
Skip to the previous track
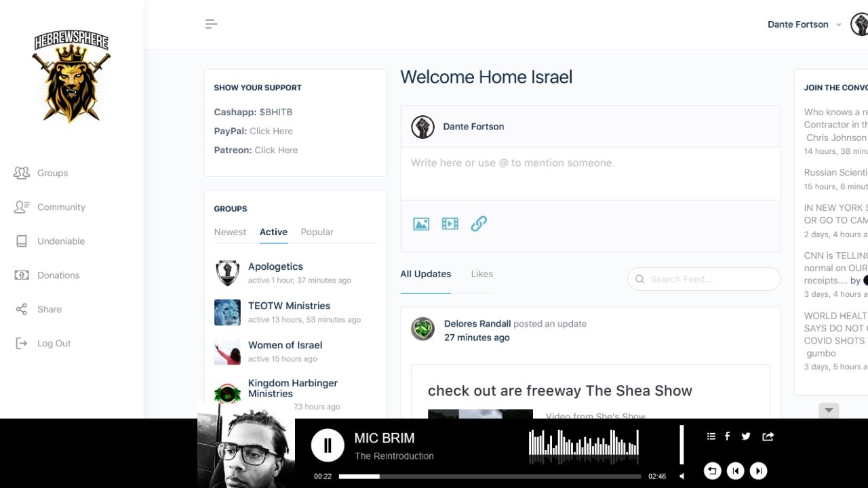[735, 471]
